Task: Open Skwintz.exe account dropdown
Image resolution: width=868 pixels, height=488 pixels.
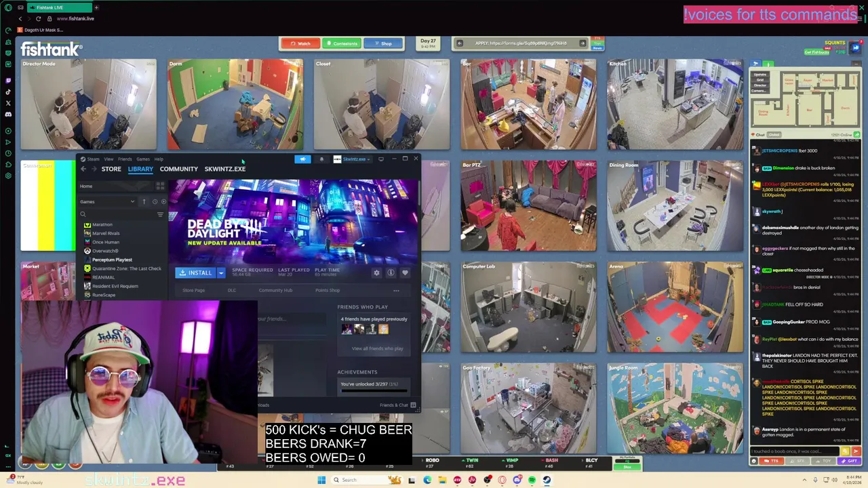Action: [x=351, y=159]
